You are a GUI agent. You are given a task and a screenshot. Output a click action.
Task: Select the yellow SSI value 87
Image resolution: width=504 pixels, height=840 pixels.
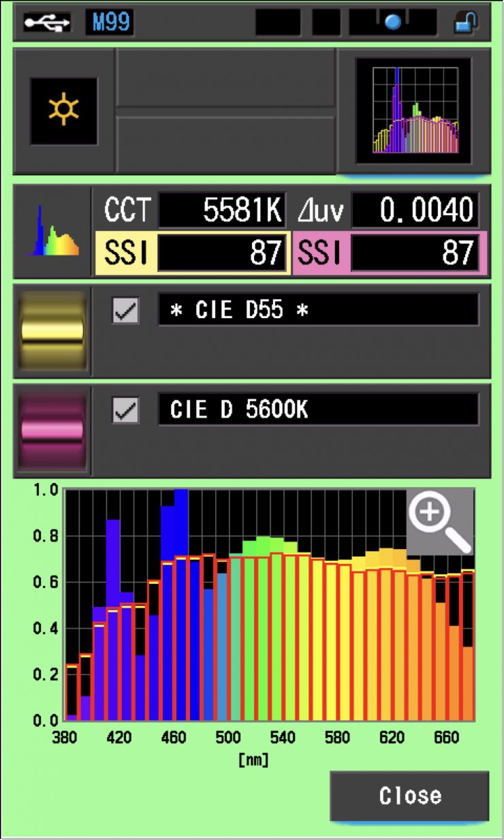click(x=222, y=253)
